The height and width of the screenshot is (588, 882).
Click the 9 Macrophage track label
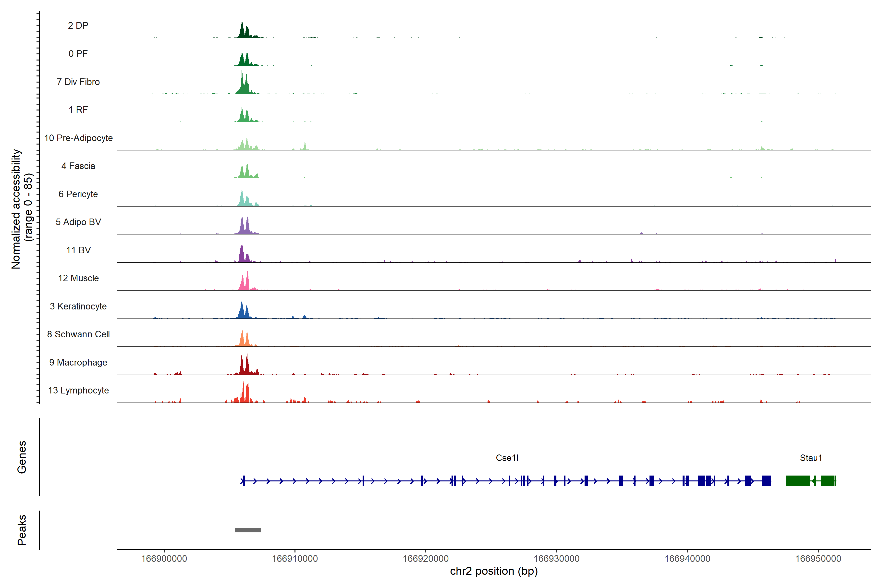(x=78, y=362)
